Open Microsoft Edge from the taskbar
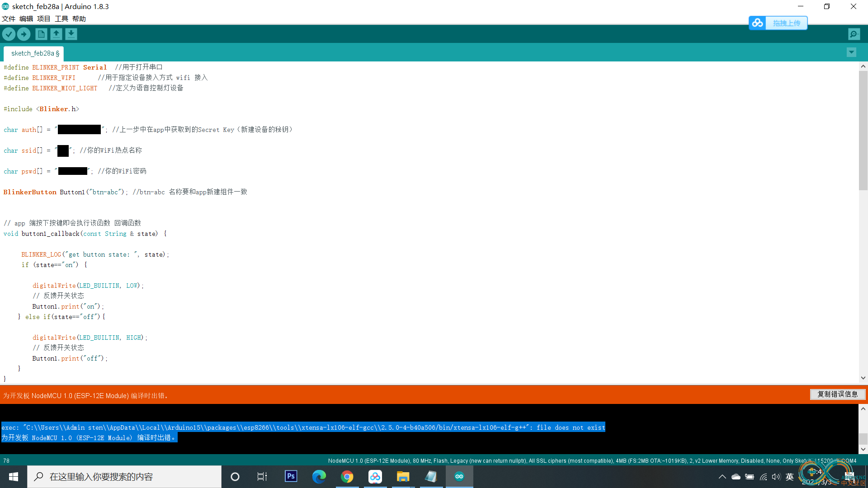This screenshot has width=868, height=488. pos(319,477)
